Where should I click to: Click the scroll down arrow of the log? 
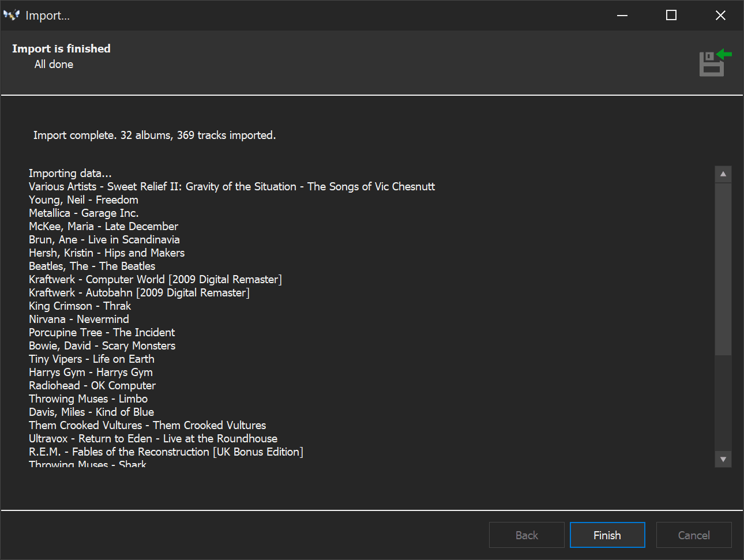pyautogui.click(x=723, y=459)
